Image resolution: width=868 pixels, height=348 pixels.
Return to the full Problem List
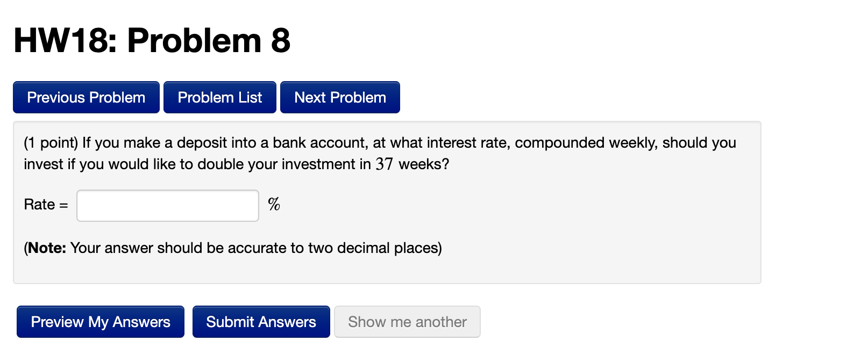click(x=219, y=97)
